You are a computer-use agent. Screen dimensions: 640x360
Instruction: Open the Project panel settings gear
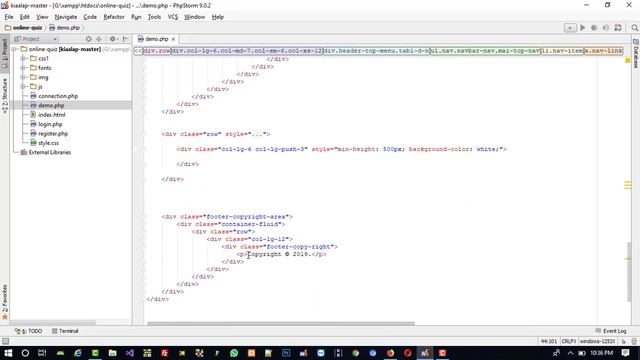(x=113, y=39)
